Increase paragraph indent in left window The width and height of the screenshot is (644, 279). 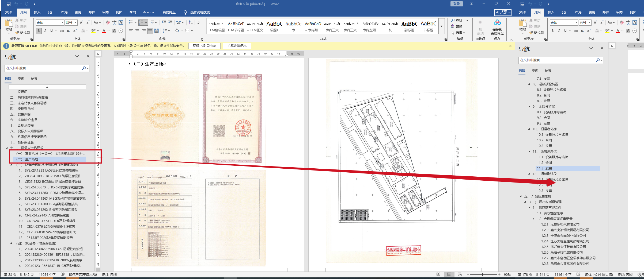point(170,23)
